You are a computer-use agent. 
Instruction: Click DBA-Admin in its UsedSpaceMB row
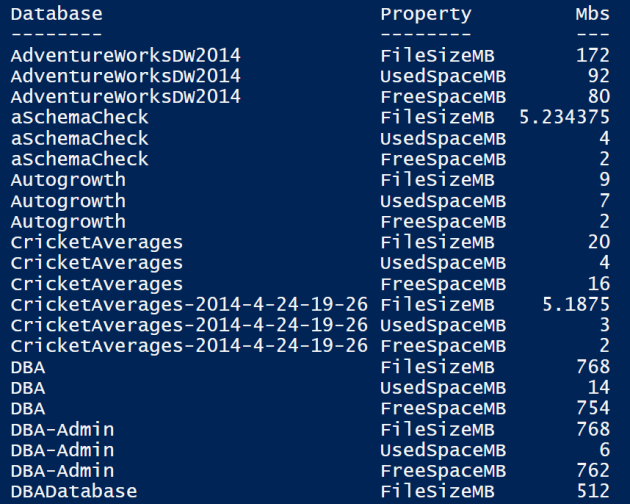pos(62,449)
